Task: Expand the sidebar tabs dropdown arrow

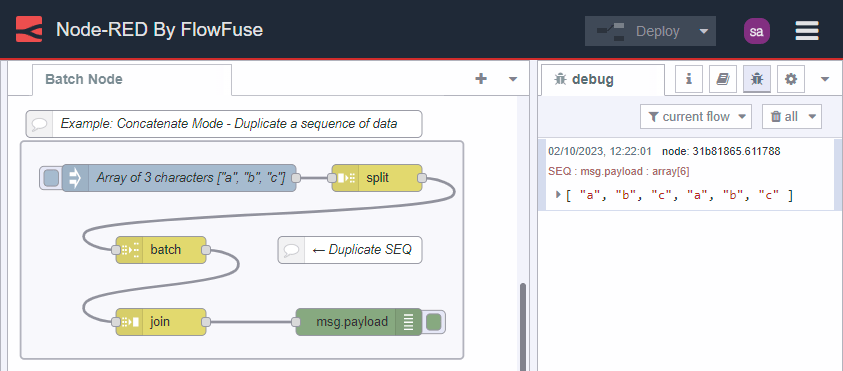Action: click(x=825, y=80)
